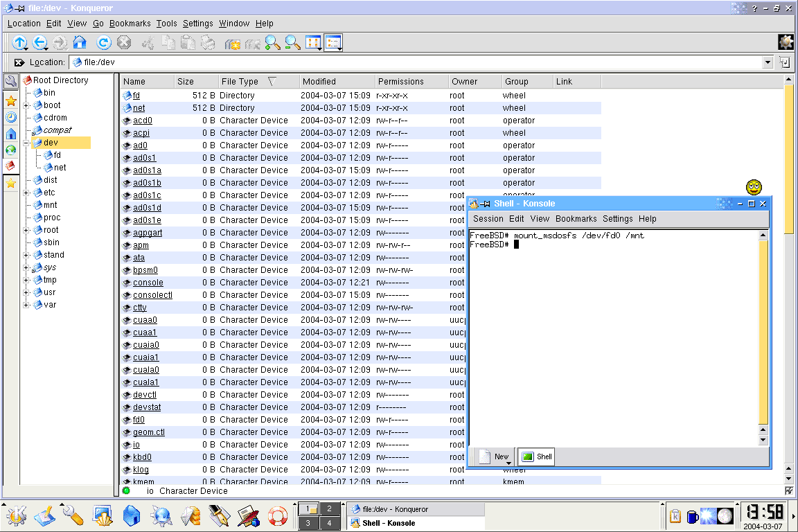Click the moon phase tray icon
This screenshot has height=532, width=798.
click(x=725, y=516)
